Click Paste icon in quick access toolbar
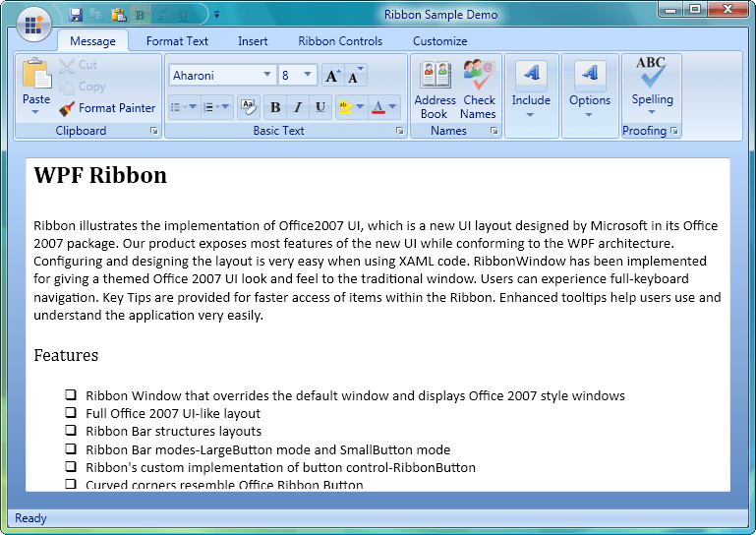This screenshot has height=535, width=756. point(118,15)
